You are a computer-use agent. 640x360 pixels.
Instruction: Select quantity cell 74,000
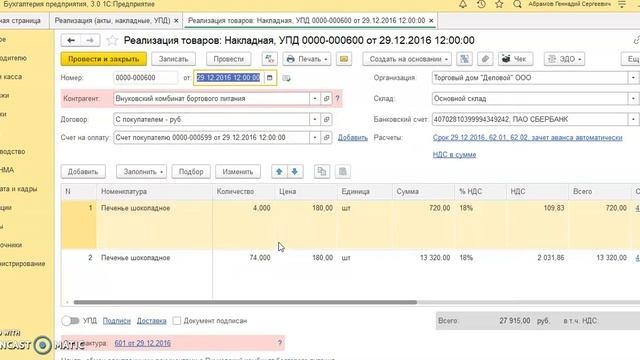coord(243,258)
